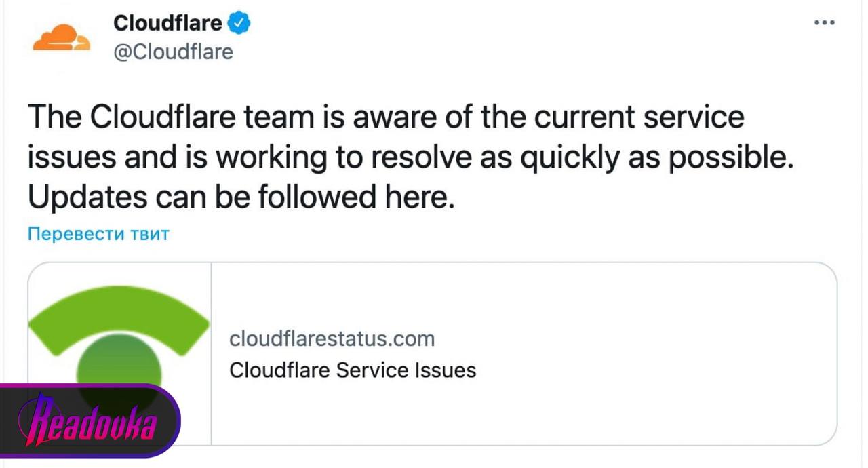868x468 pixels.
Task: Open the Cloudflare Service Issues card title
Action: click(353, 370)
